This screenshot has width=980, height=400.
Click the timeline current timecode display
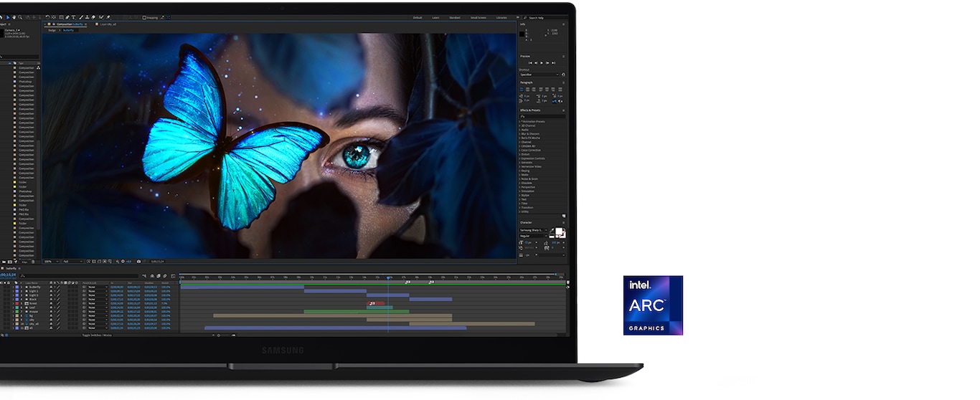pyautogui.click(x=7, y=274)
